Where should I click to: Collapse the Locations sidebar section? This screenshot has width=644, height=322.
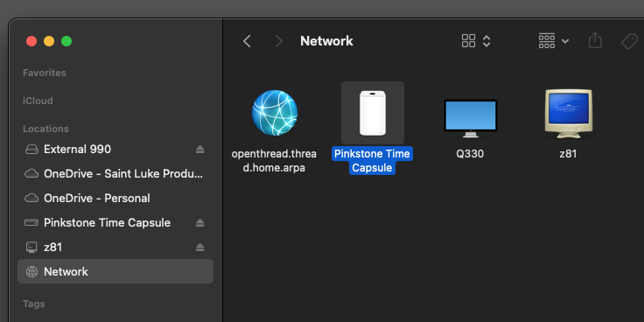pyautogui.click(x=45, y=129)
